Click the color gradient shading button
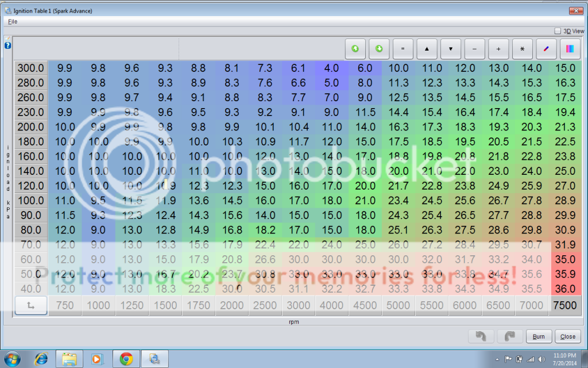The image size is (588, 368). pyautogui.click(x=570, y=49)
